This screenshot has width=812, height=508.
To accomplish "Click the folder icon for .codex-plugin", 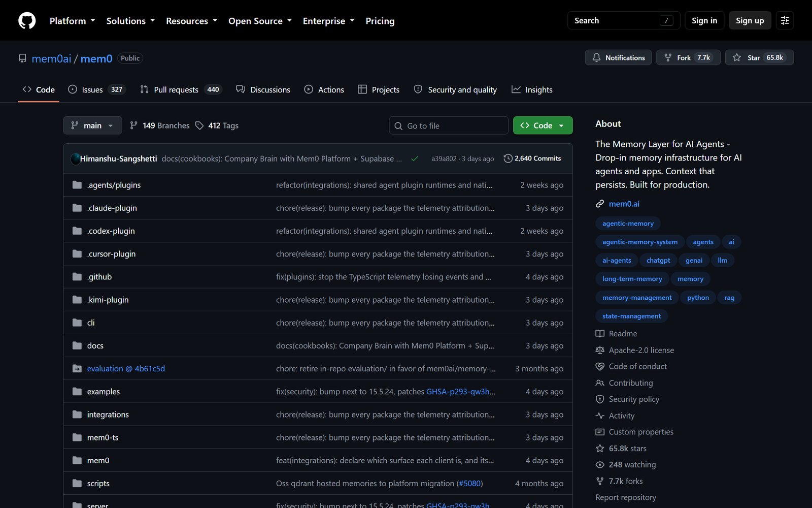I will coord(77,231).
